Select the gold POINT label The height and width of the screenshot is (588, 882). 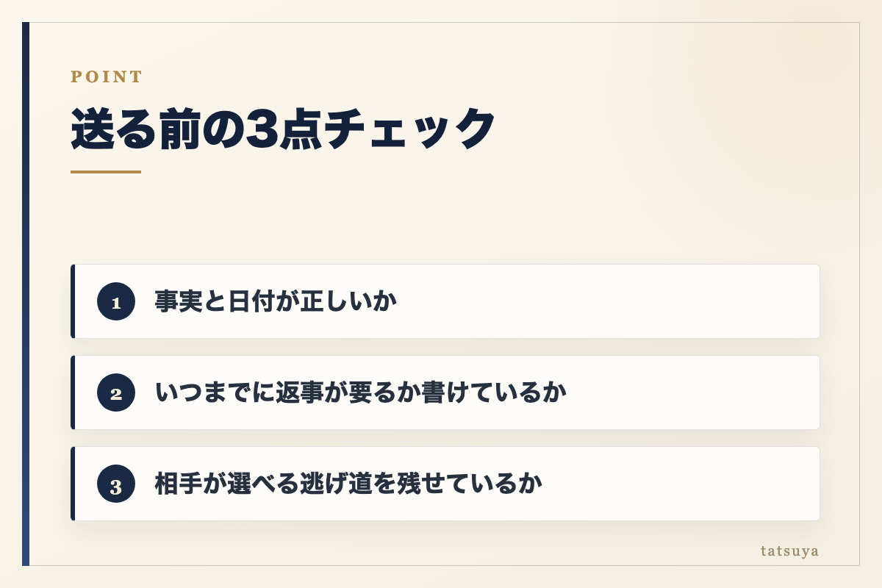[x=107, y=76]
